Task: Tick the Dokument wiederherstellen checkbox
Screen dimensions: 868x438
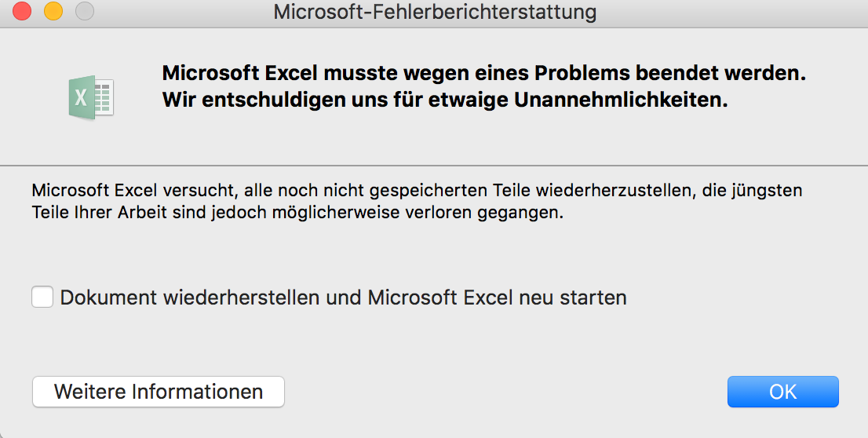Action: pyautogui.click(x=42, y=297)
